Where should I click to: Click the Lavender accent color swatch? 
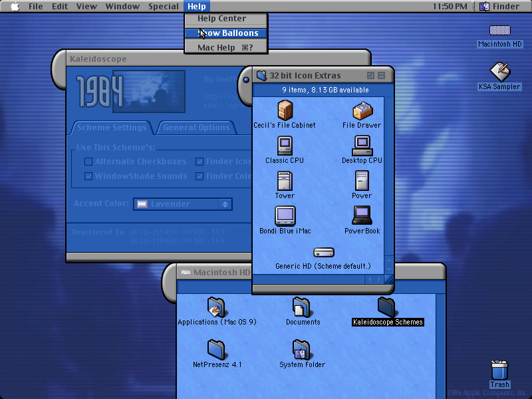(142, 204)
